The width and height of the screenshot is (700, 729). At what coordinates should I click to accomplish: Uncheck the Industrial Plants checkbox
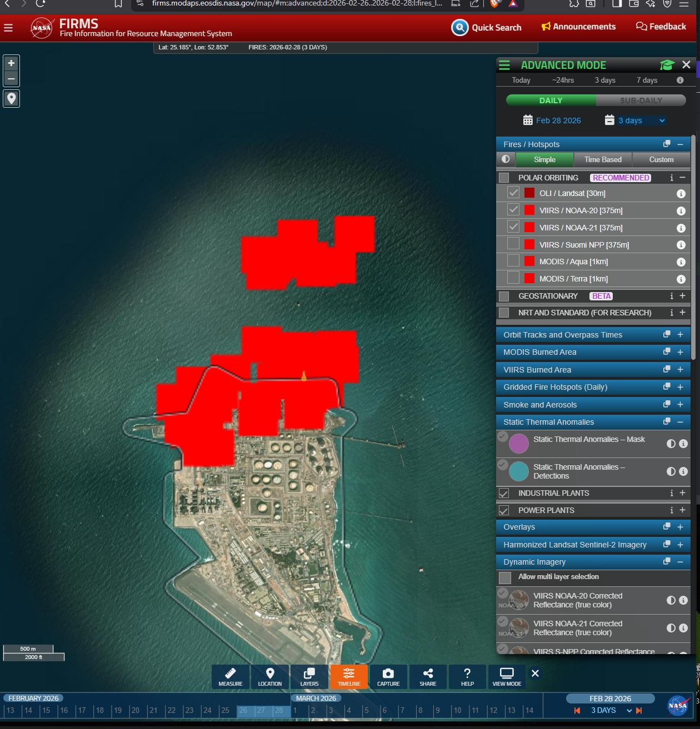tap(504, 493)
